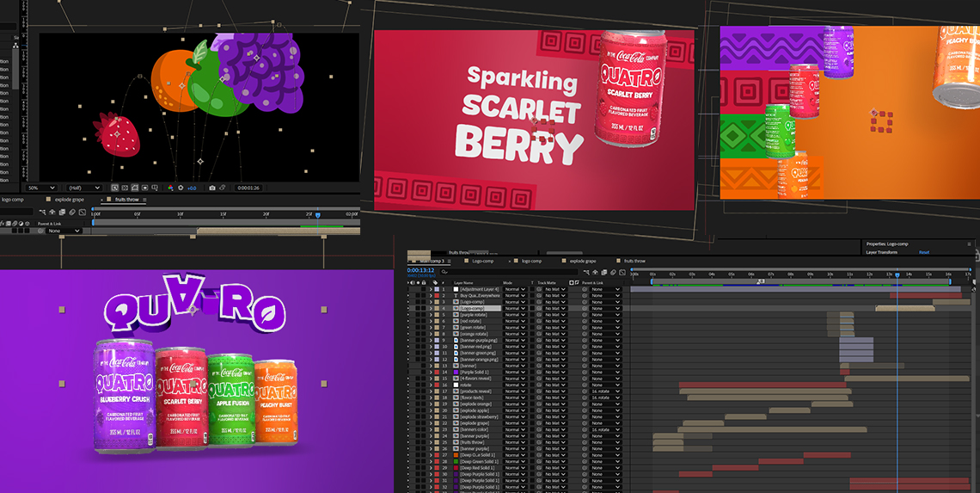980x493 pixels.
Task: Click the snapshot camera icon in viewer
Action: (212, 188)
